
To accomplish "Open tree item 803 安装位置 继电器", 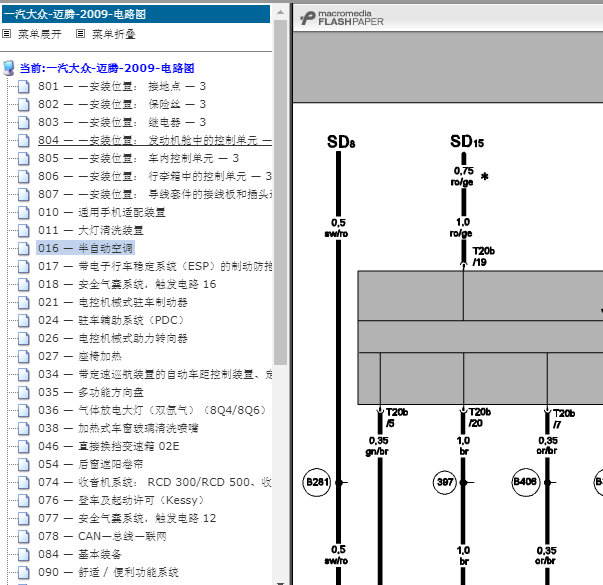I will coord(122,122).
